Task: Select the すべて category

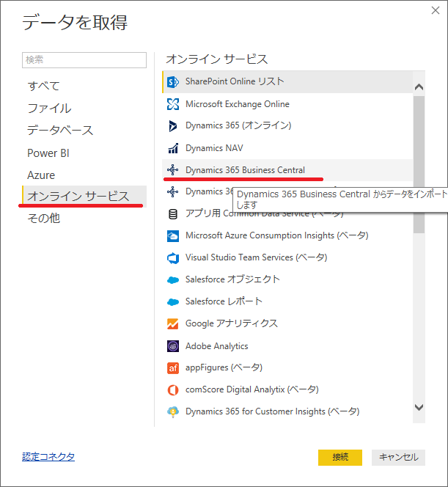Action: pyautogui.click(x=84, y=86)
